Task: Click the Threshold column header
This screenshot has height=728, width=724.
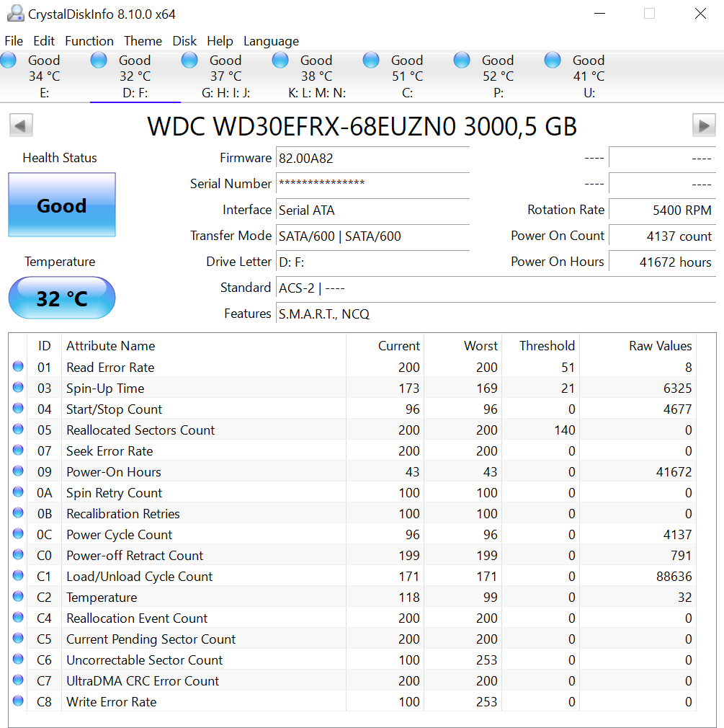Action: click(541, 346)
